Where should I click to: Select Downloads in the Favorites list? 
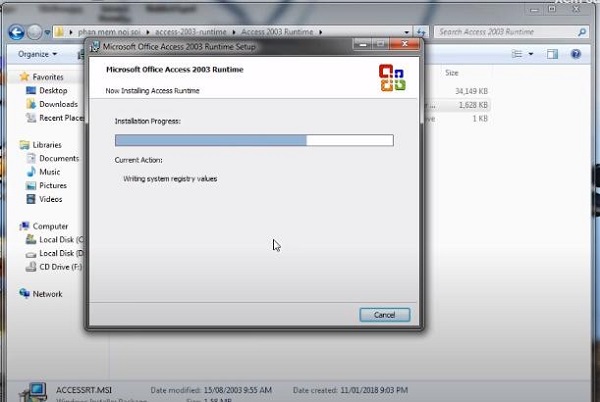tap(58, 104)
